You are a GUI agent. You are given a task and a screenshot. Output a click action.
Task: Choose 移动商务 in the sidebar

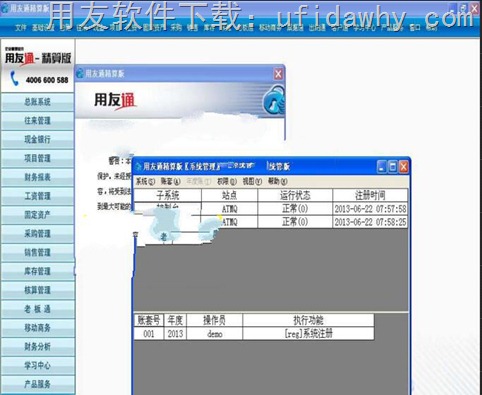click(37, 328)
